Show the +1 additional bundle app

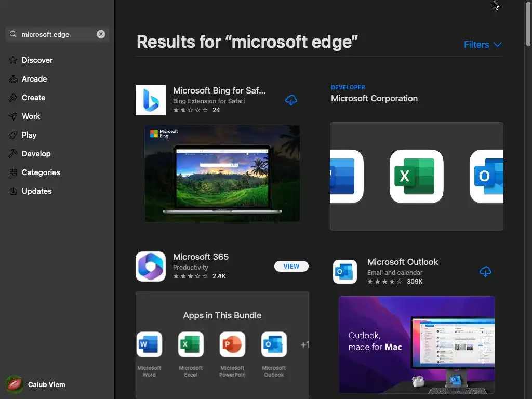(304, 345)
